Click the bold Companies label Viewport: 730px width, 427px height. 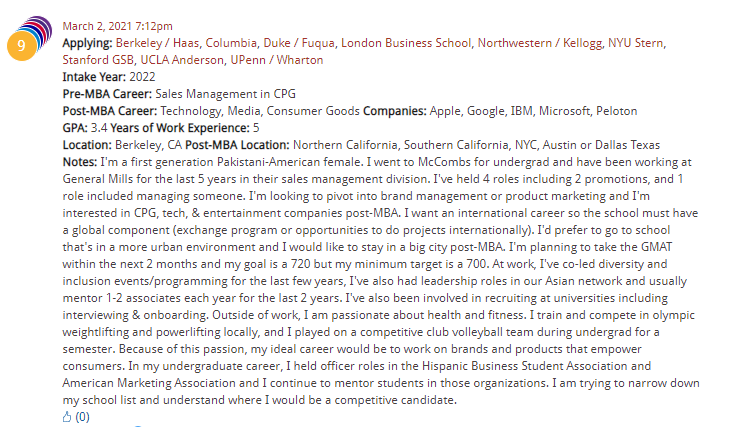coord(396,110)
